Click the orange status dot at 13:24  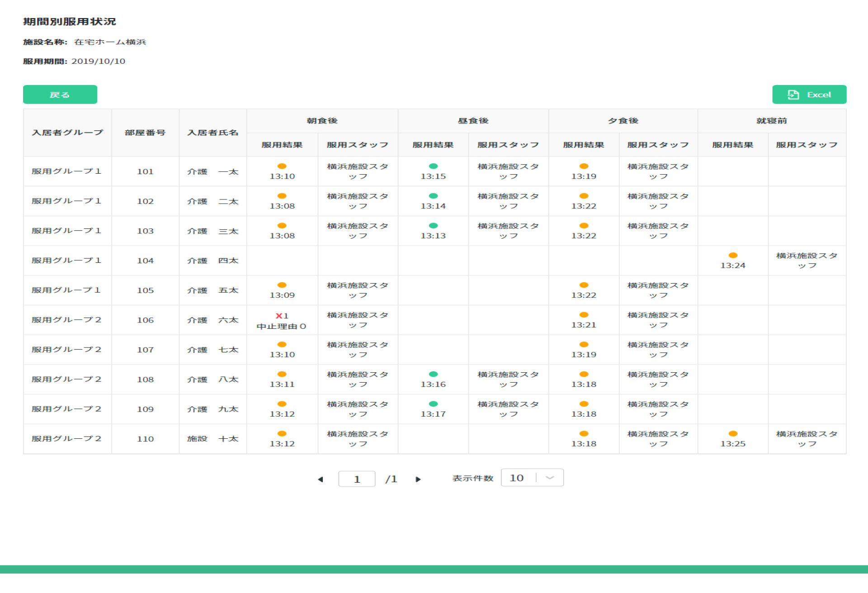click(733, 255)
